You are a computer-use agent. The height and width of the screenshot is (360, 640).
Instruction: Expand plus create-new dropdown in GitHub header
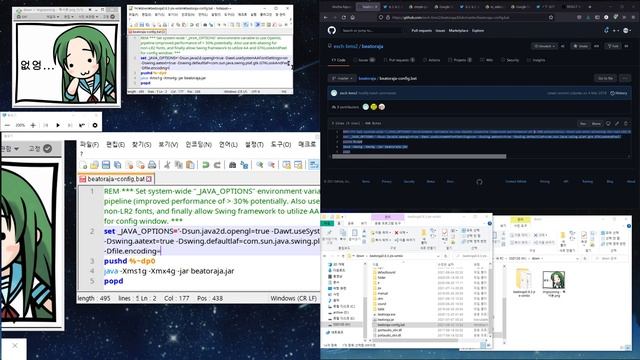[616, 31]
